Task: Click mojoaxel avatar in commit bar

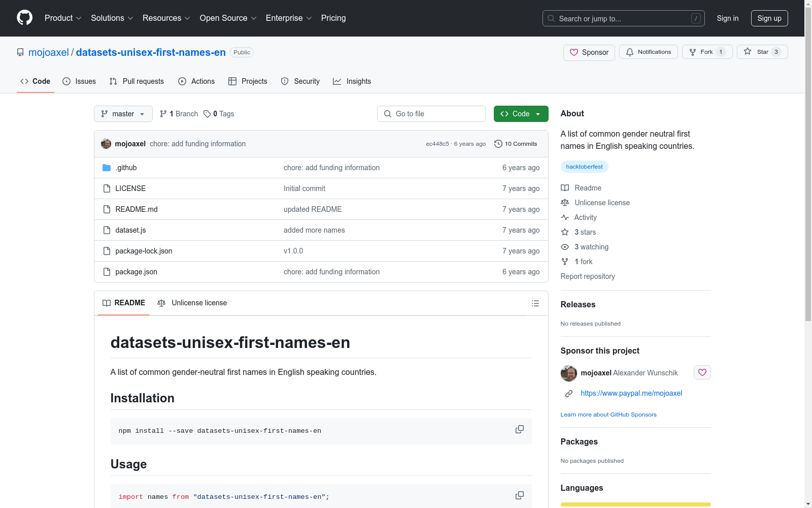Action: [x=106, y=144]
